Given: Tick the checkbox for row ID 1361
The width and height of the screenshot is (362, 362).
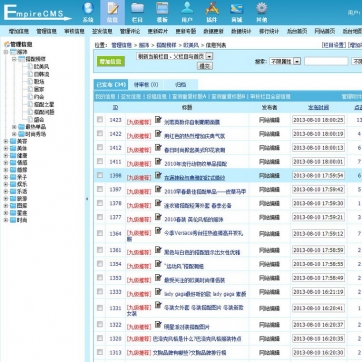Looking at the screenshot, I should 100,250.
